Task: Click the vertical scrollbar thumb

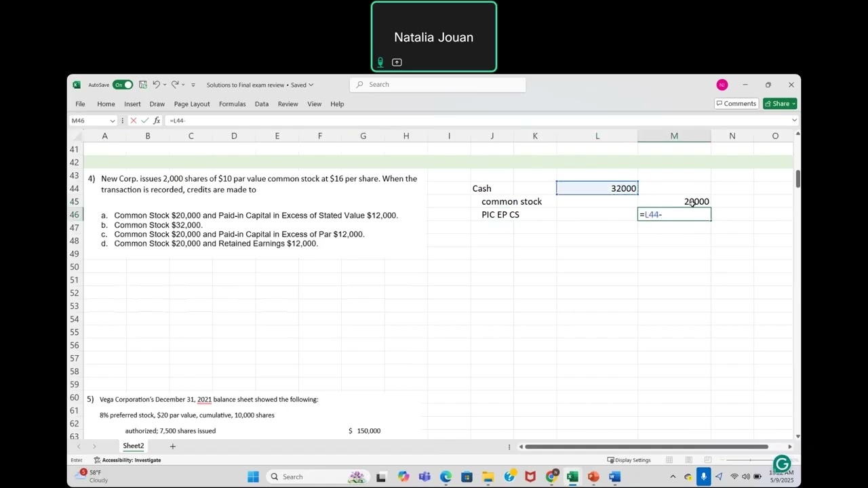Action: click(797, 179)
